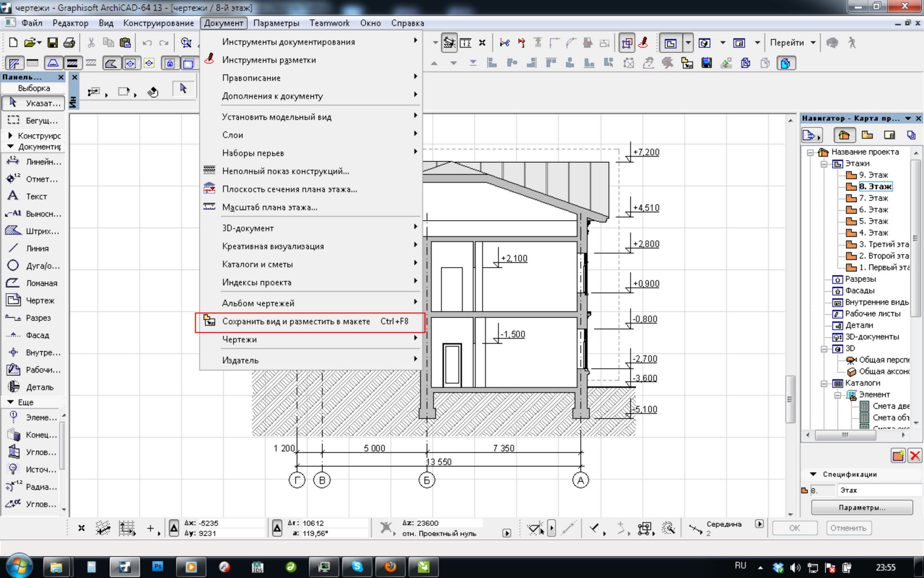Click the running figure icon at the toolbar end
The width and height of the screenshot is (924, 578).
[852, 42]
